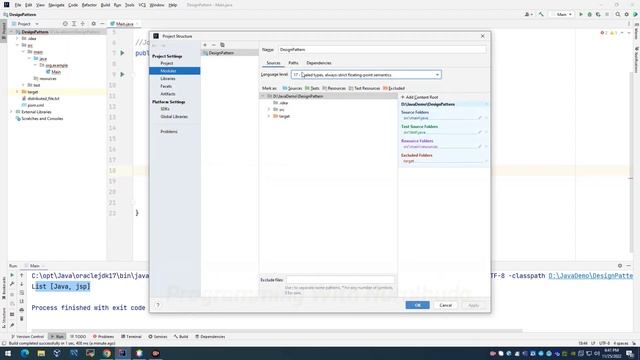Click the search everywhere magnifier icon

pyautogui.click(x=618, y=14)
